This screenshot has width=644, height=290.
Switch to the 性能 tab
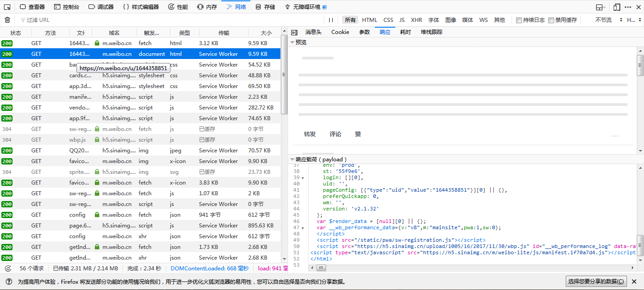click(x=178, y=7)
